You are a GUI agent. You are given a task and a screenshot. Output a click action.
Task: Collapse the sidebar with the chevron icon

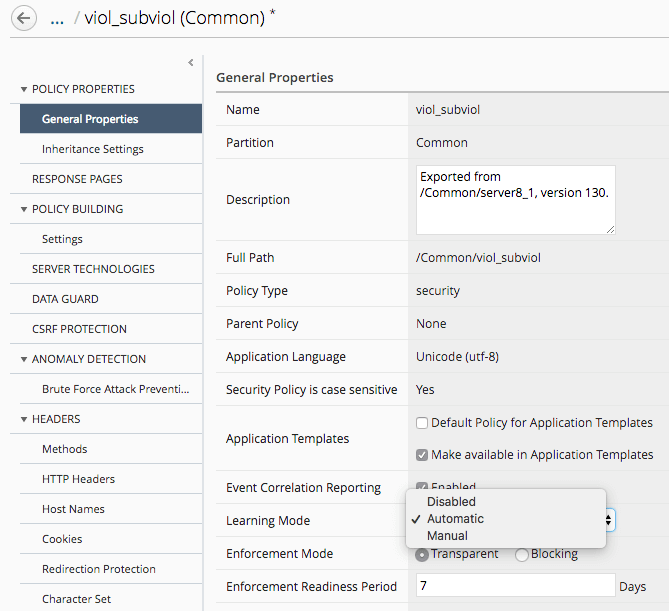191,63
